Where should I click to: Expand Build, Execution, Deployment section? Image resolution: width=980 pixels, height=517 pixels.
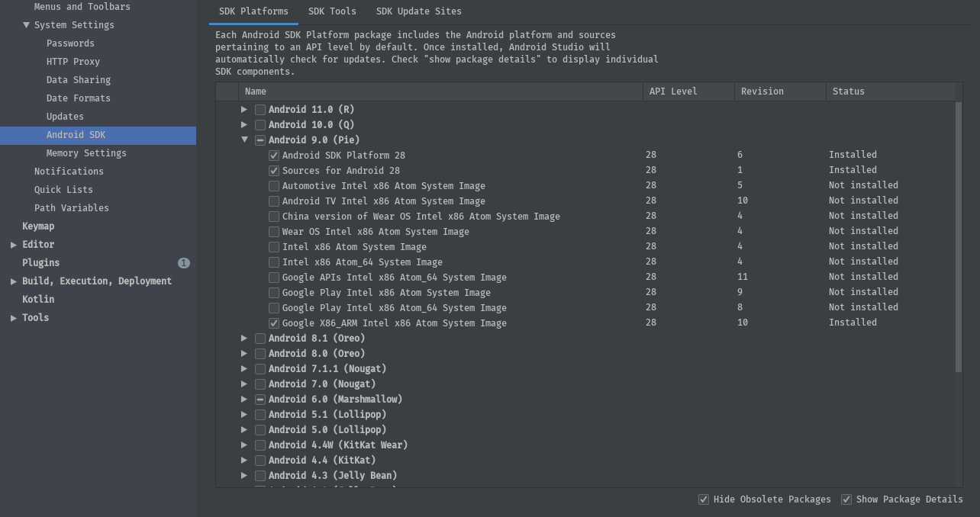click(x=14, y=281)
